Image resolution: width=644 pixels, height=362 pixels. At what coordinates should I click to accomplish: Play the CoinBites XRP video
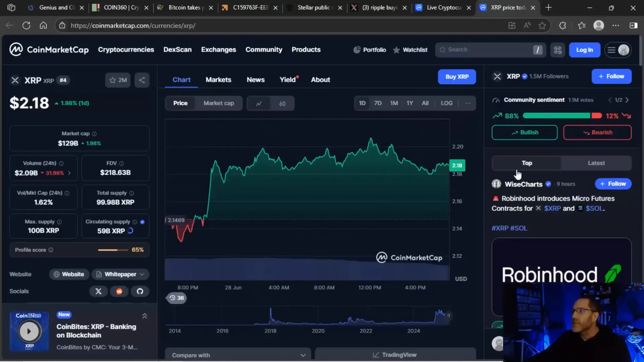(x=29, y=331)
